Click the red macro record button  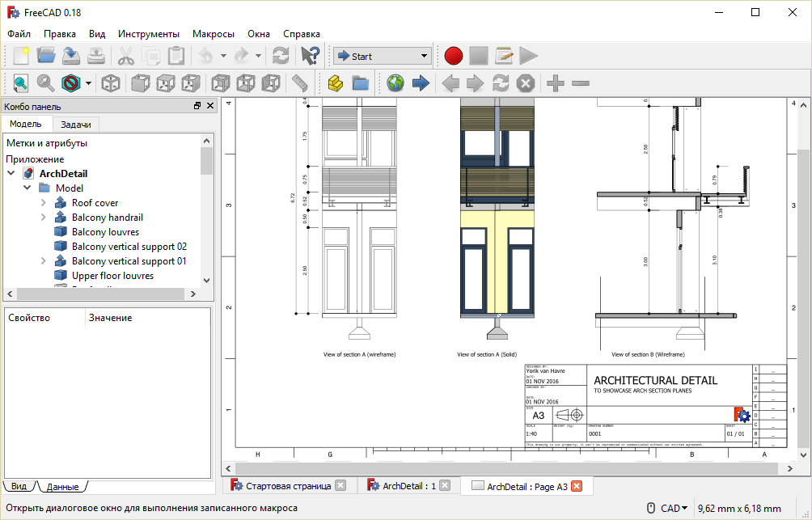[453, 56]
